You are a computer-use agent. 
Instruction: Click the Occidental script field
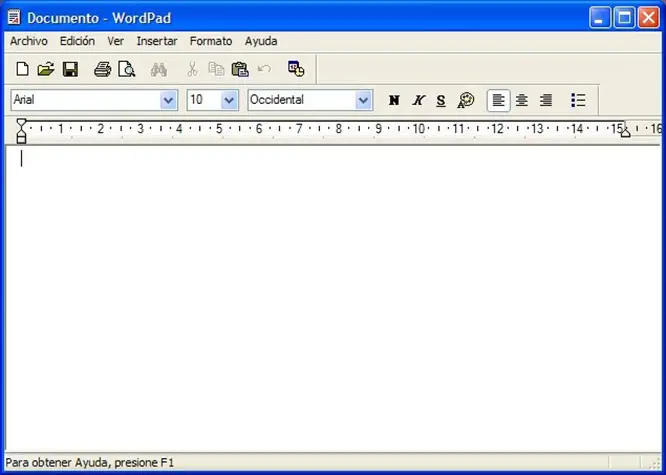(x=302, y=100)
